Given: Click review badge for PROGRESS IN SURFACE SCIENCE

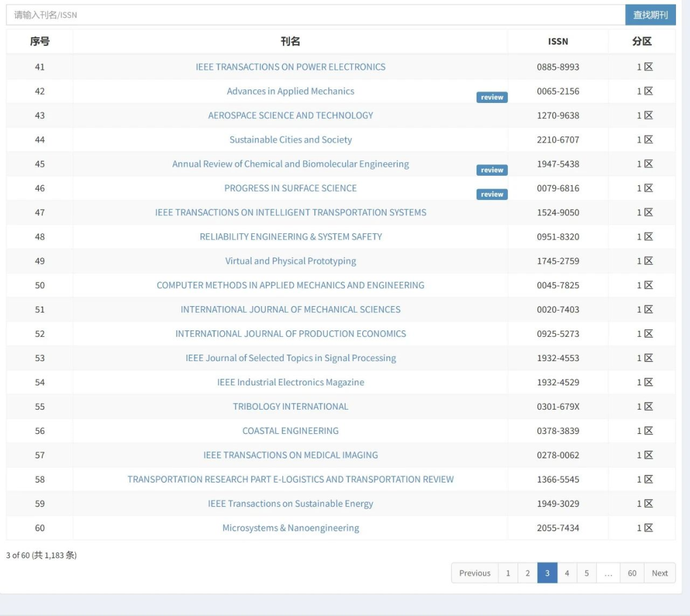Looking at the screenshot, I should pyautogui.click(x=492, y=195).
